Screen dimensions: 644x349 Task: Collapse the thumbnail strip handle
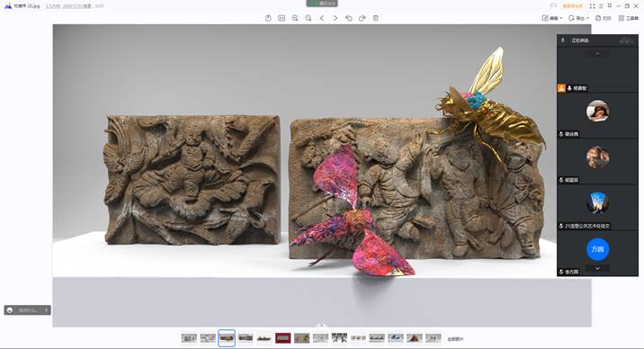point(322,326)
